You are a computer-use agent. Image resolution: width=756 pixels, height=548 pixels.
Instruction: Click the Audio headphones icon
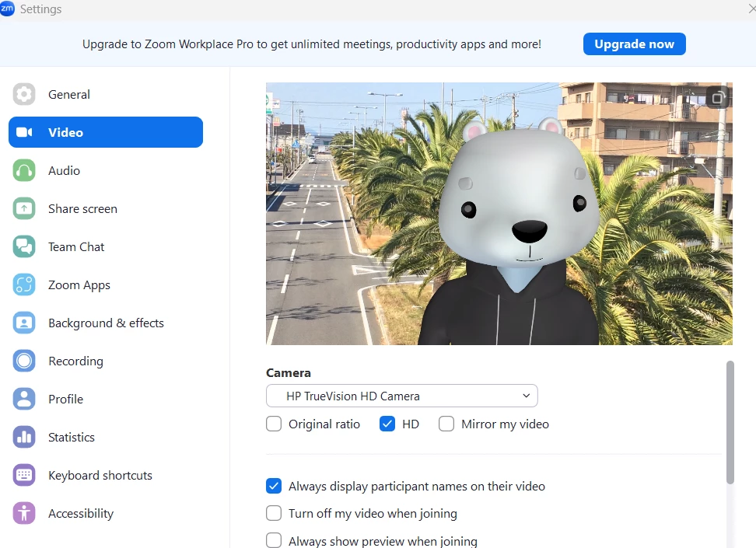(24, 170)
